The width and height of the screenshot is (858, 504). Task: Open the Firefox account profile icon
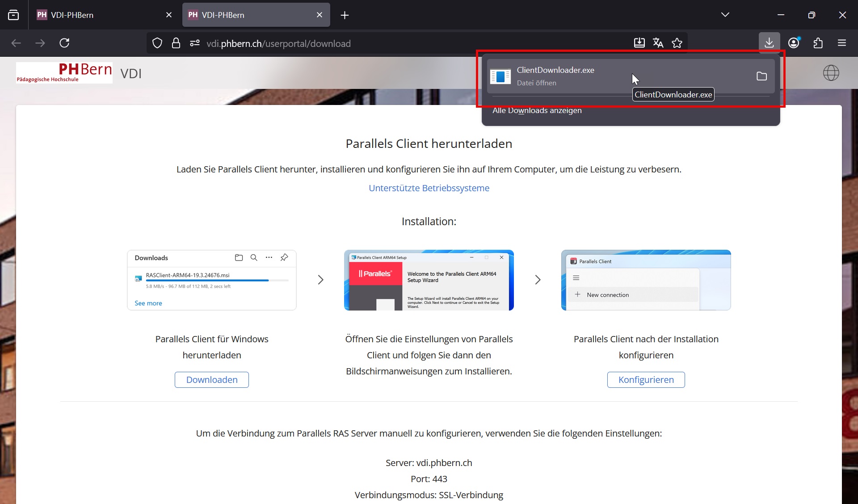pyautogui.click(x=794, y=43)
